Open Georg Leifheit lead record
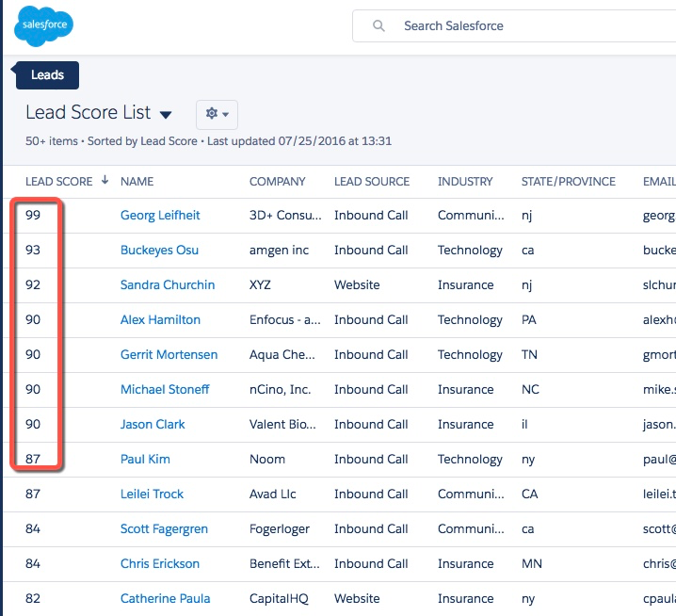This screenshot has height=616, width=676. 160,216
